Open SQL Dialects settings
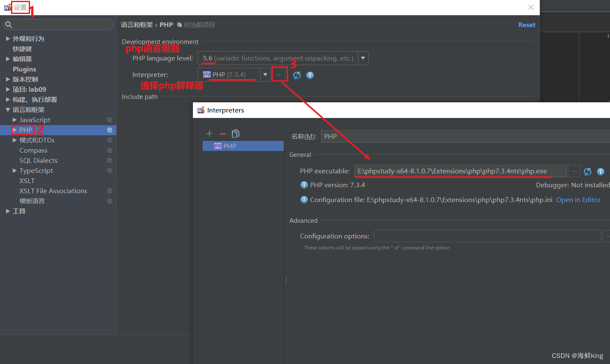 (38, 160)
